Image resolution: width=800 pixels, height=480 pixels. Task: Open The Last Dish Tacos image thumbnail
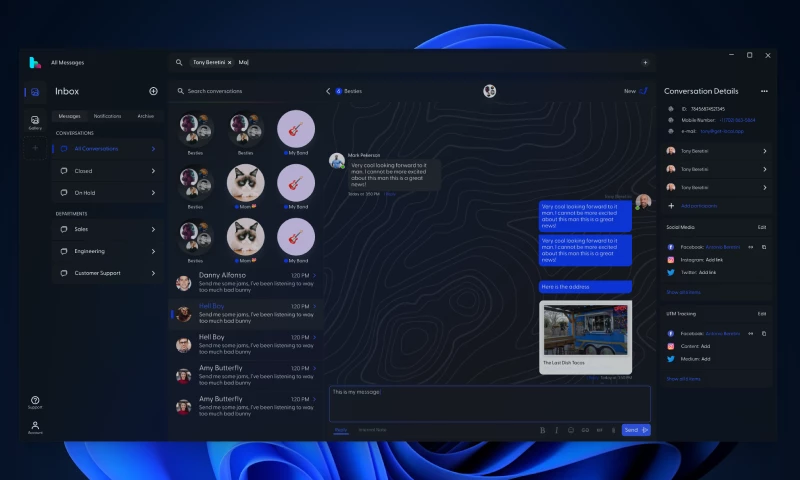pyautogui.click(x=586, y=329)
